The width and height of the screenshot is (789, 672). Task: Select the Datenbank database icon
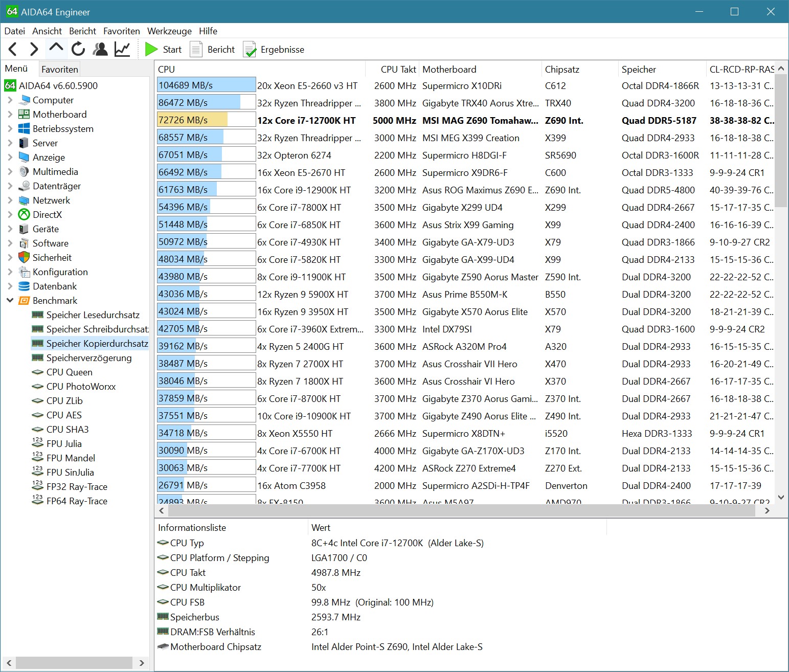(24, 286)
